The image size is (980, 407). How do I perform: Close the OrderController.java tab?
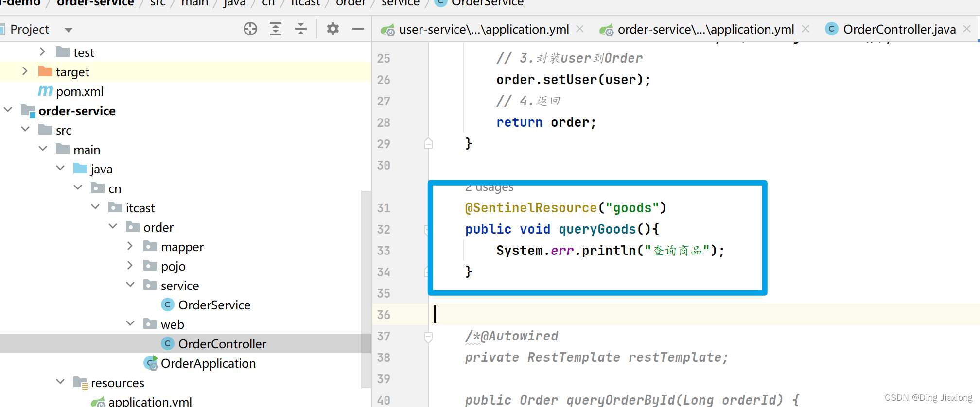click(x=967, y=29)
